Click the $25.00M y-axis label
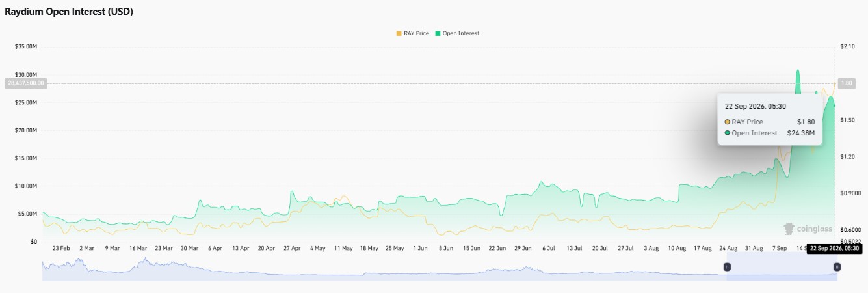This screenshot has width=868, height=293. coord(26,103)
